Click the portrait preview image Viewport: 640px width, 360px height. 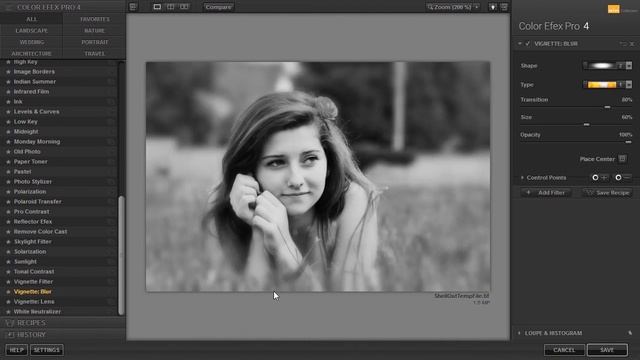tap(318, 176)
